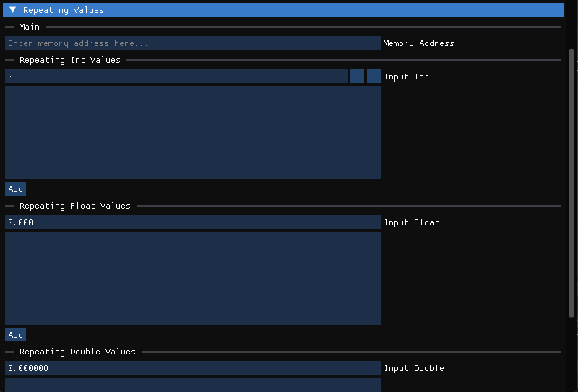Click the Memory Address label
The height and width of the screenshot is (392, 578).
(x=418, y=43)
